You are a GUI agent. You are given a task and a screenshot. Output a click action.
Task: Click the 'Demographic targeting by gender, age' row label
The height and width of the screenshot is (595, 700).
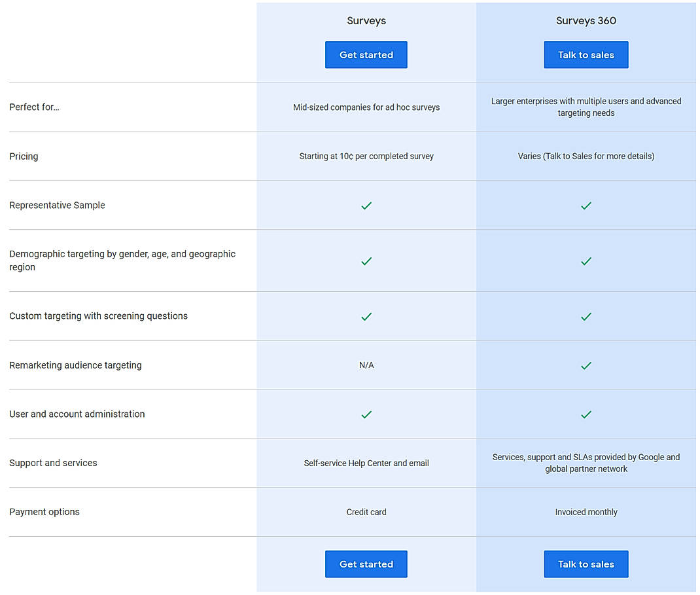click(x=122, y=261)
